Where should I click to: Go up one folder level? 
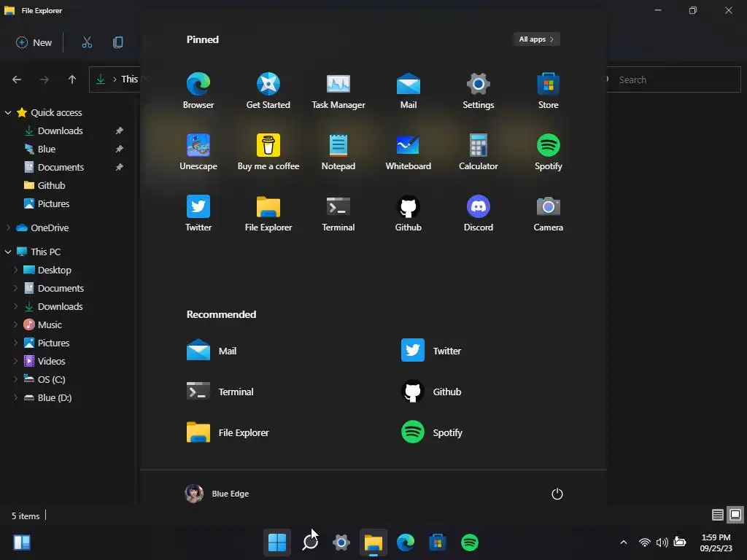72,79
